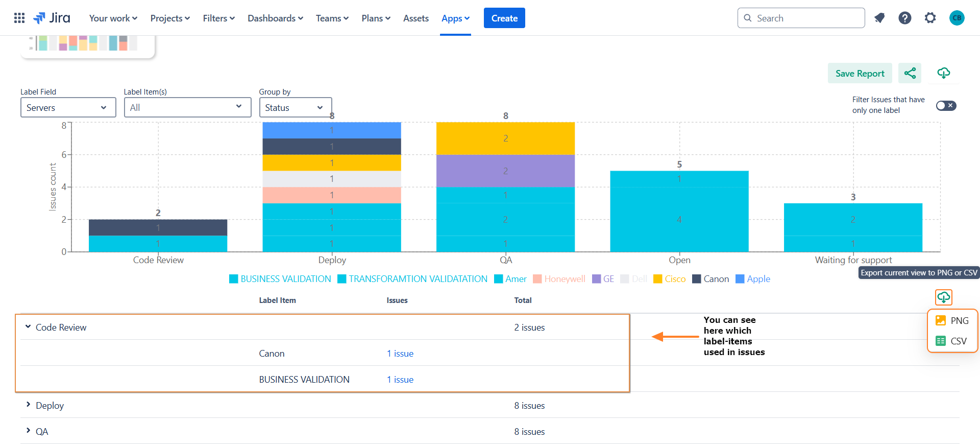
Task: Click the Apple legend color swatch
Action: pos(740,279)
